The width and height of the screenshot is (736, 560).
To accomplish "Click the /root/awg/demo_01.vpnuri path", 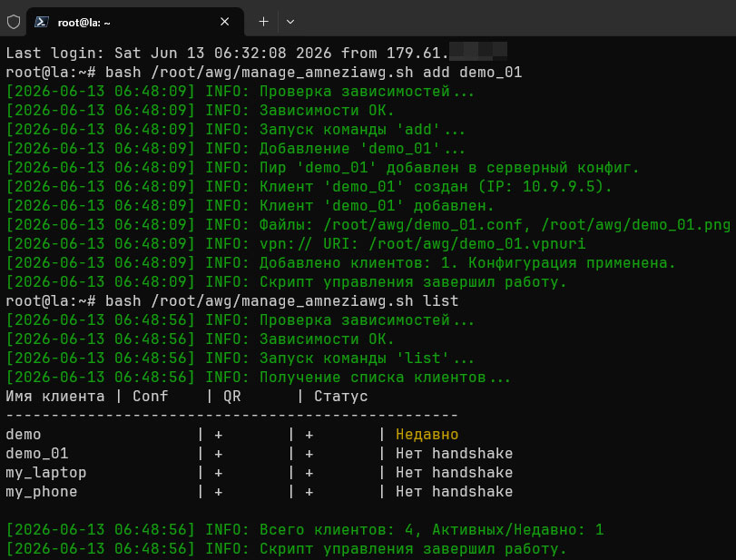I will click(x=476, y=244).
